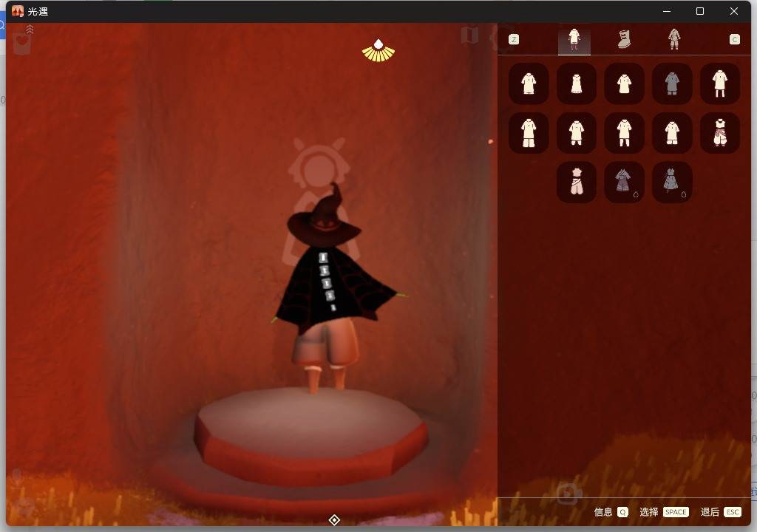757x532 pixels.
Task: Select the first outfit in the top row
Action: pyautogui.click(x=529, y=83)
